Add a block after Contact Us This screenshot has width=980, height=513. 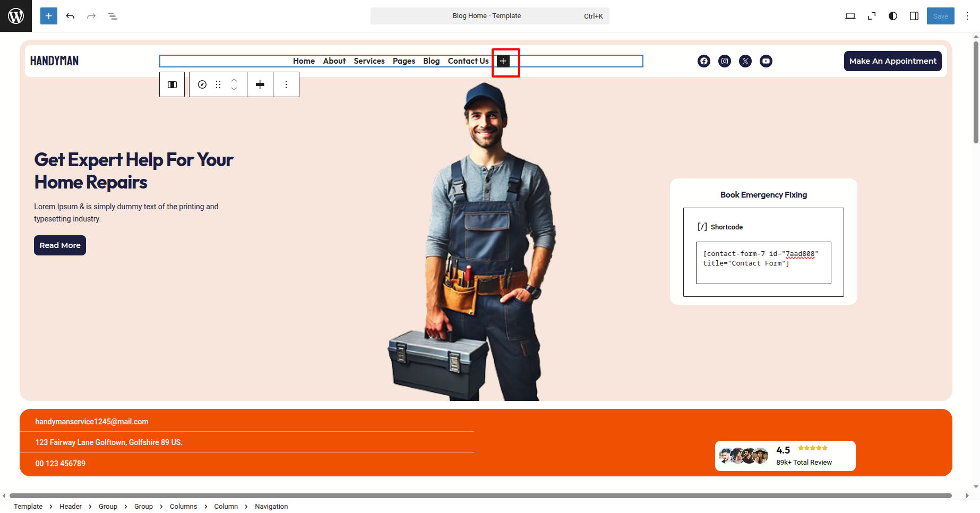coord(503,61)
